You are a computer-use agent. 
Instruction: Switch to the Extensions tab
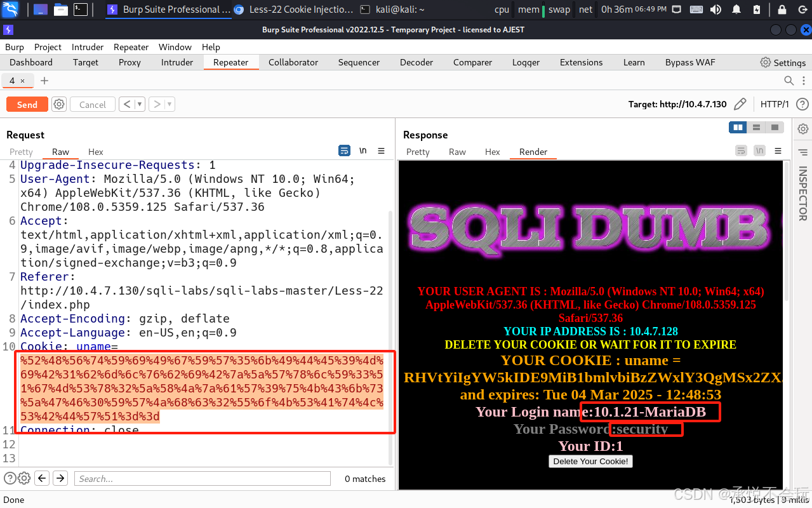click(x=581, y=62)
